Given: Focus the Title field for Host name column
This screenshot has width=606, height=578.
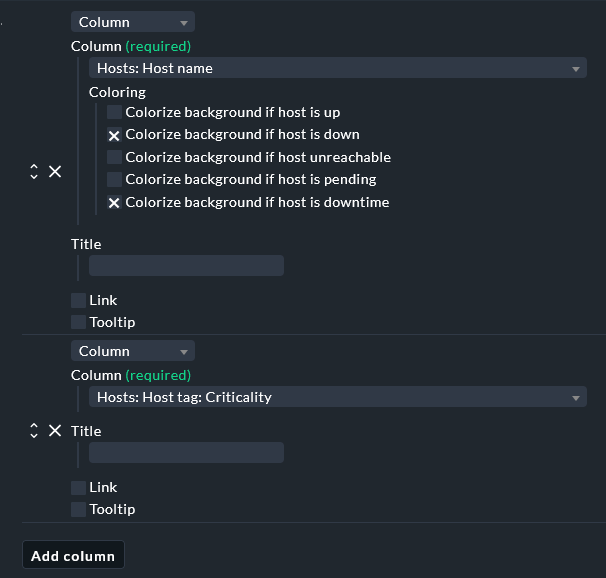Looking at the screenshot, I should 186,265.
